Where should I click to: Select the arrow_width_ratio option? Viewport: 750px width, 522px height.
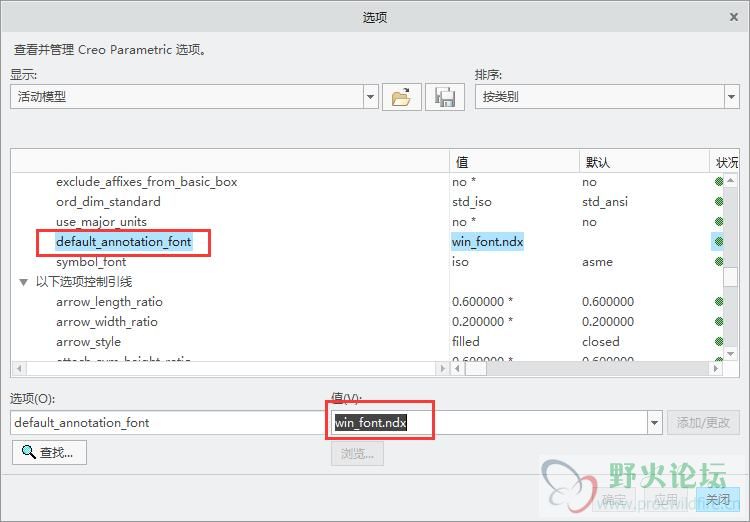click(x=107, y=322)
